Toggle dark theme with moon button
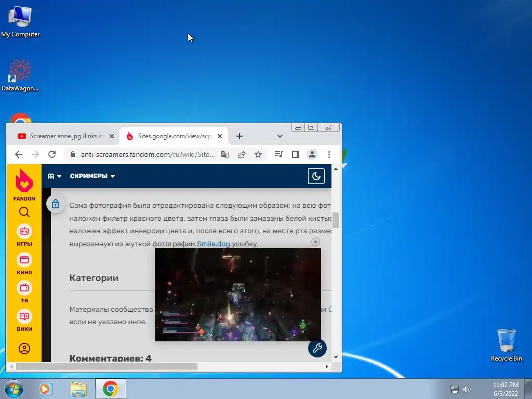The image size is (532, 399). [x=316, y=176]
